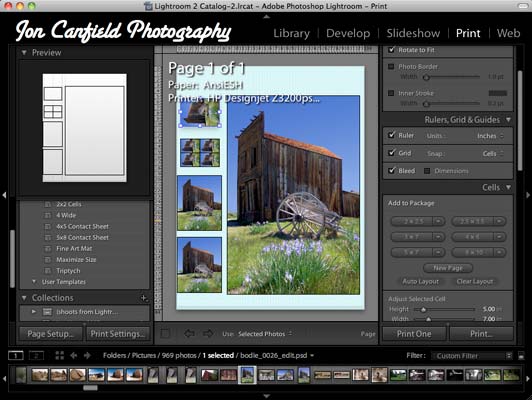Screen dimensions: 532x400
Task: Select the Maximize Size template
Action: coord(76,260)
